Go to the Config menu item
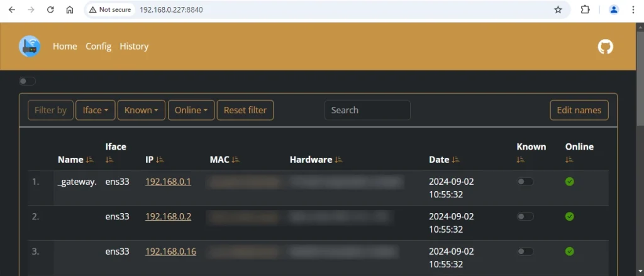Image resolution: width=644 pixels, height=276 pixels. [x=98, y=47]
